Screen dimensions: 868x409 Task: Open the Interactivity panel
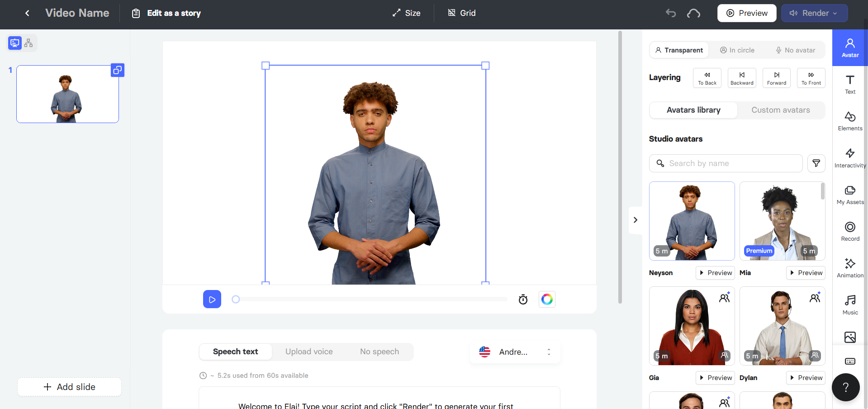(849, 157)
